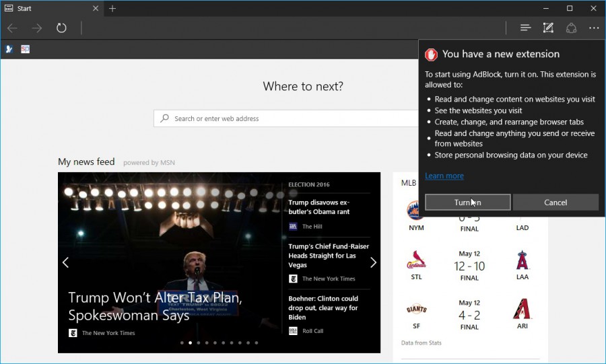Viewport: 606px width, 364px height.
Task: Select the first carousel dot indicator
Action: [x=182, y=342]
